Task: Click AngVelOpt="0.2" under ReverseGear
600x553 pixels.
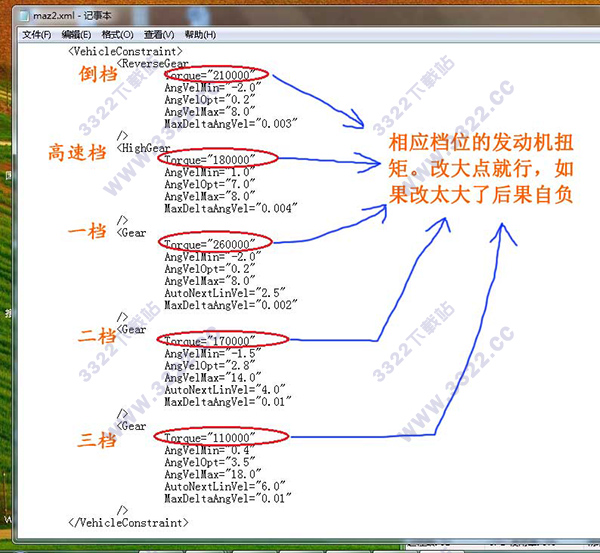Action: 210,100
